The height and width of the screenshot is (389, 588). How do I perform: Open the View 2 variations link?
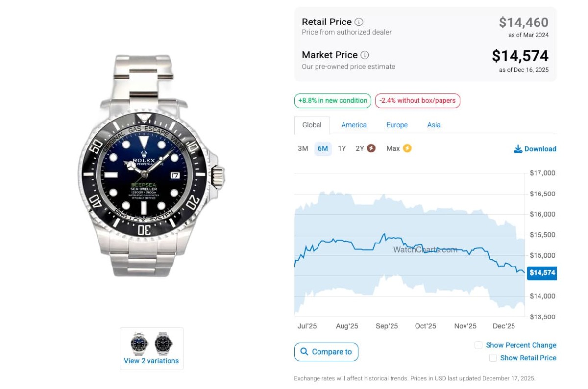click(x=151, y=361)
